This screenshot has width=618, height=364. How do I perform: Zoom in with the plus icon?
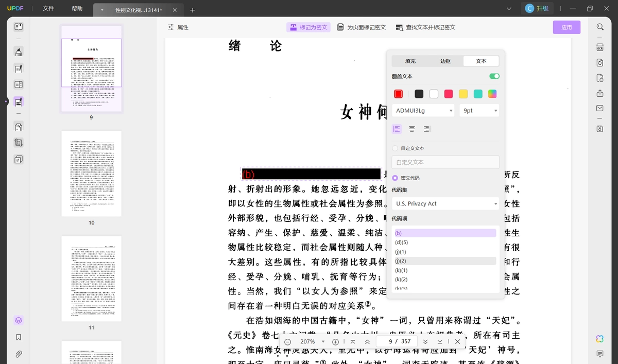(x=335, y=342)
